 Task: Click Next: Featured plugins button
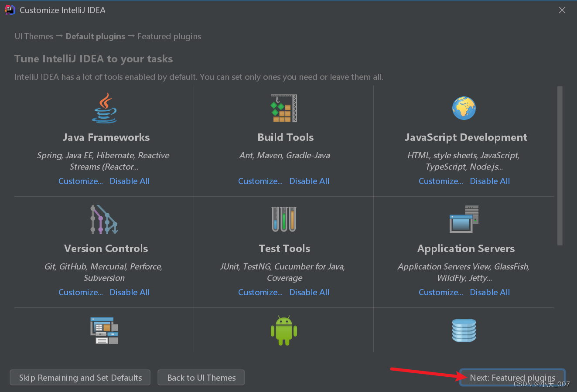click(512, 378)
